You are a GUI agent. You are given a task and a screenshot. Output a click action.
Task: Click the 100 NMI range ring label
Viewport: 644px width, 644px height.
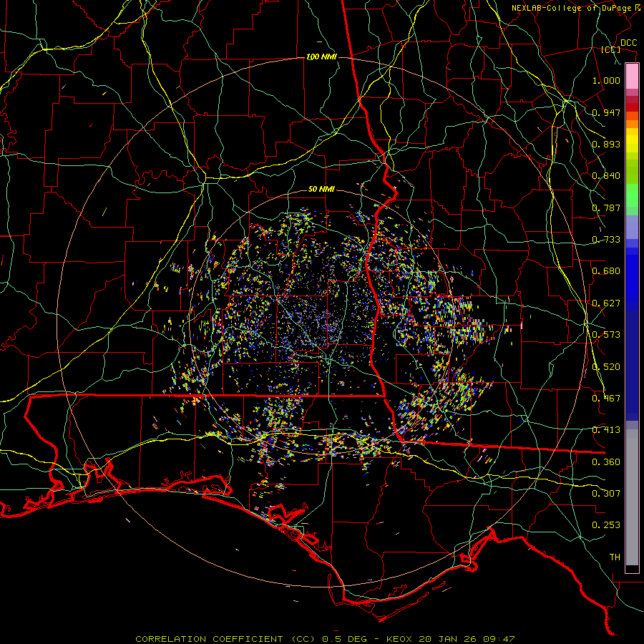click(x=321, y=57)
